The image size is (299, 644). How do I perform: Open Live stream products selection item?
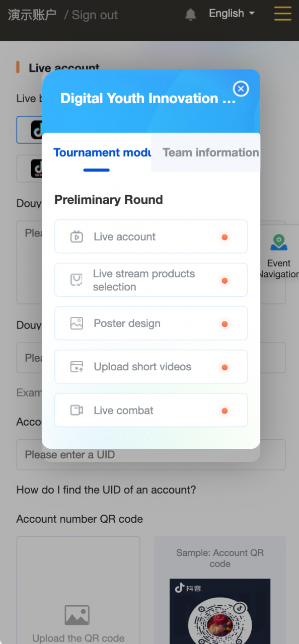point(151,280)
